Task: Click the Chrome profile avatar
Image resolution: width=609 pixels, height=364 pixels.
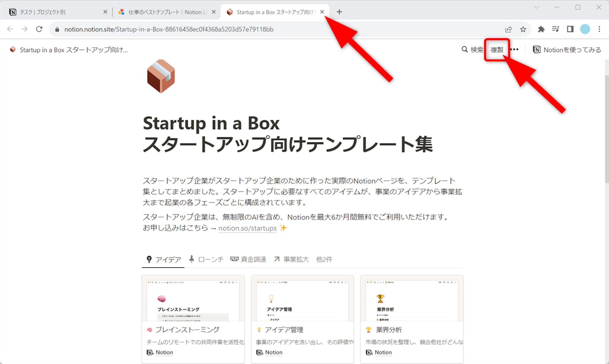Action: (x=585, y=29)
